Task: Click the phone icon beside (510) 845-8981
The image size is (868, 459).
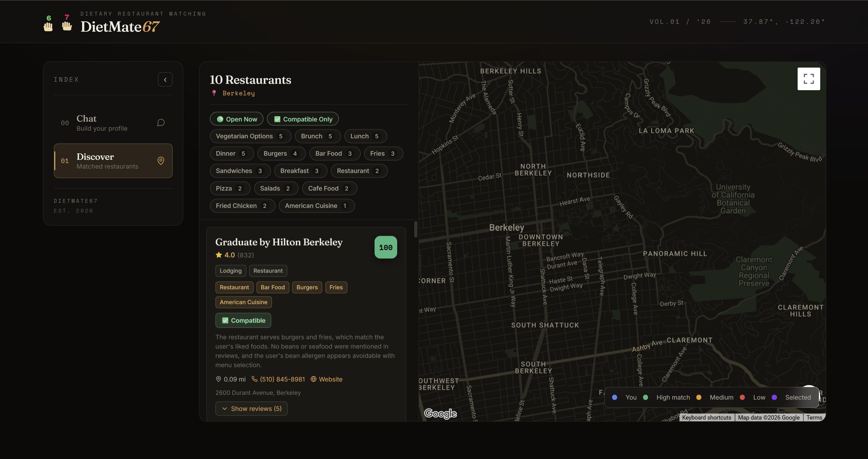Action: (254, 379)
